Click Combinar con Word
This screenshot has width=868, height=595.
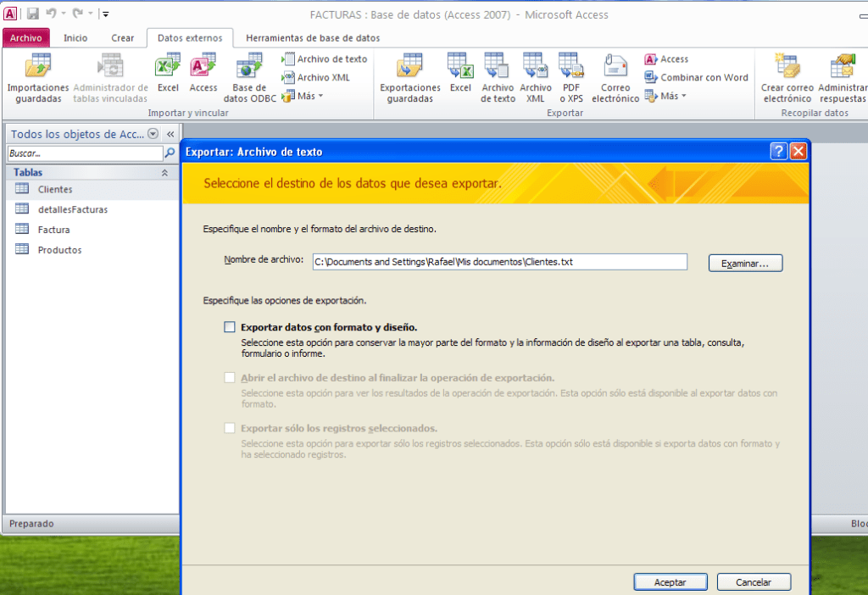pos(697,77)
